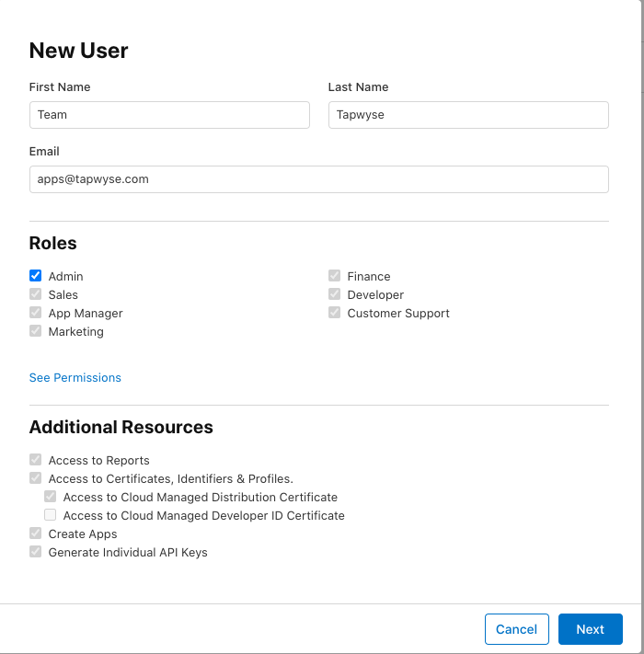
Task: Toggle the Sales role checkbox
Action: (36, 294)
